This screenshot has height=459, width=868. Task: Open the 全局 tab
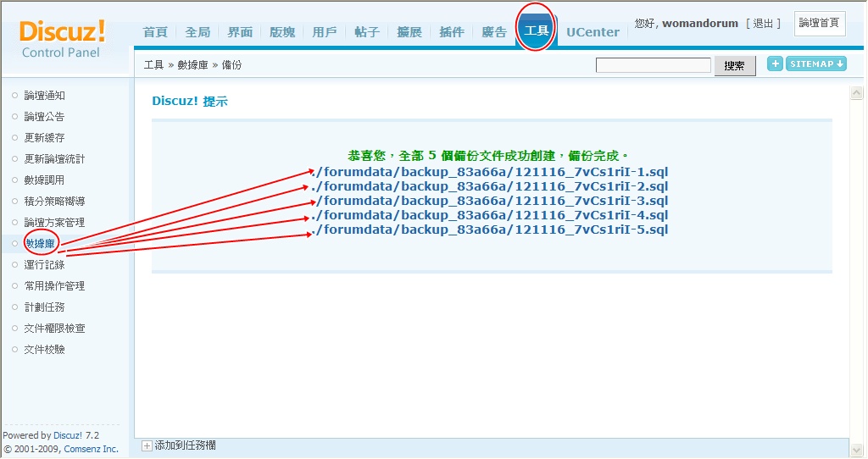[x=198, y=32]
